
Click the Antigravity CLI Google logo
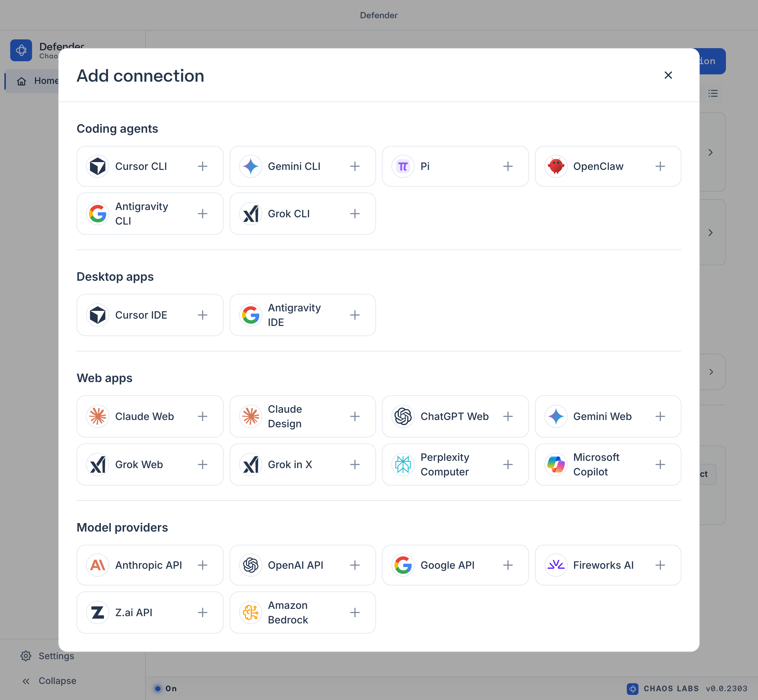[x=98, y=214]
